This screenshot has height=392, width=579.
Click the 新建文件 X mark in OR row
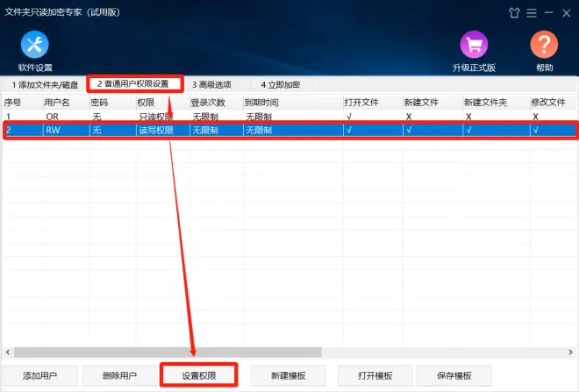tap(409, 117)
